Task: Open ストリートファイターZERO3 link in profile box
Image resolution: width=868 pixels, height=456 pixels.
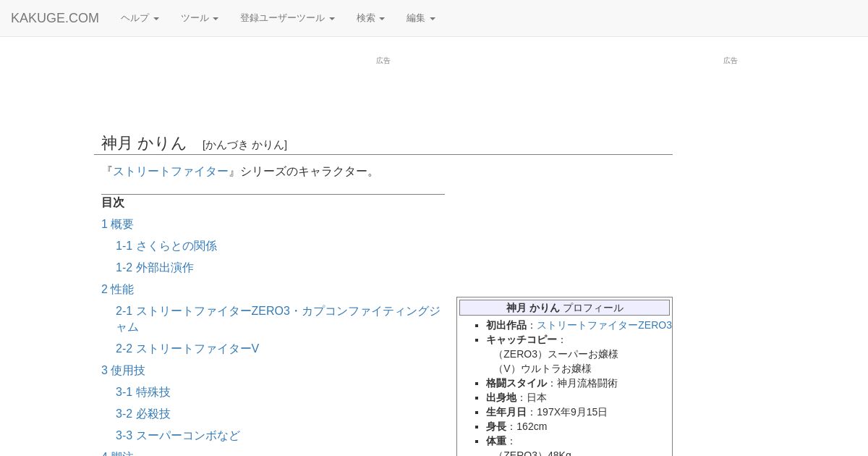Action: [604, 325]
